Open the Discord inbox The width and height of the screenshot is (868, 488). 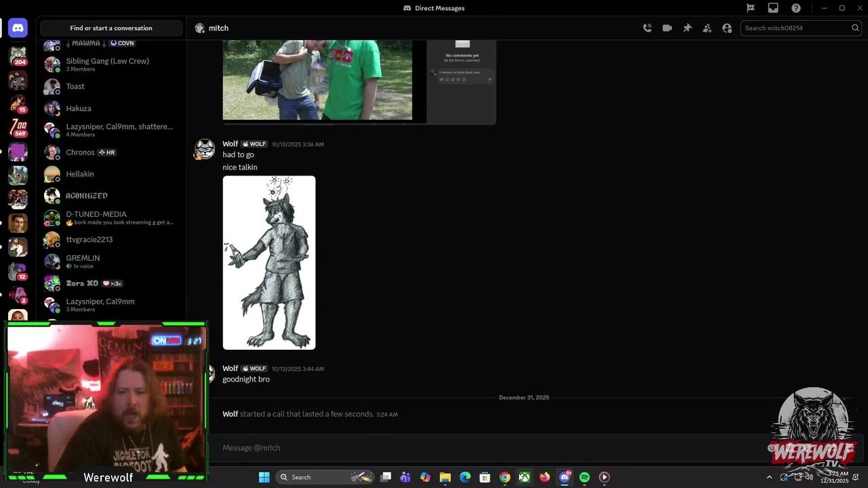tap(773, 8)
